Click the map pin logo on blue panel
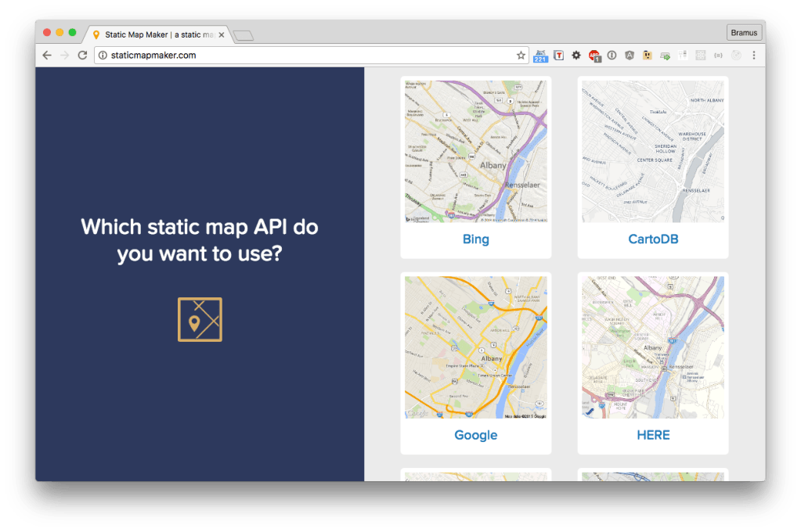 [x=200, y=319]
